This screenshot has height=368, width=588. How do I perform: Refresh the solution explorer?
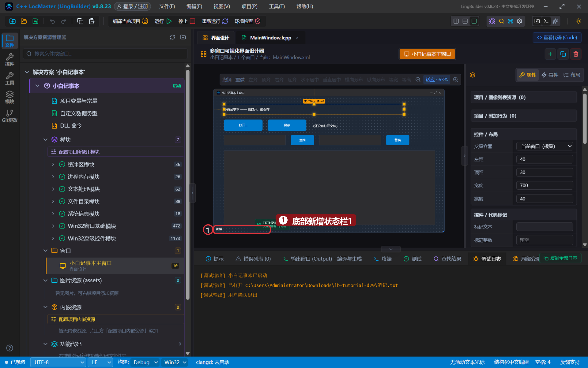tap(172, 37)
